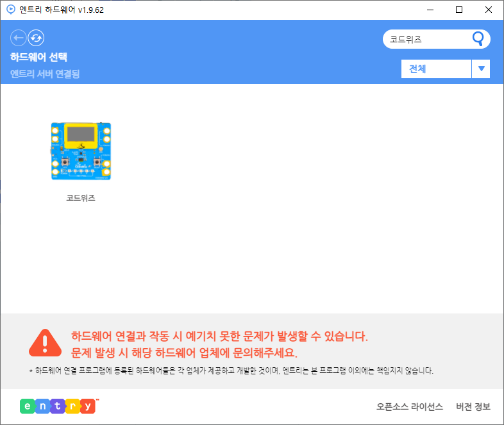Open the 버전 정보 link
This screenshot has height=425, width=504.
coord(473,406)
